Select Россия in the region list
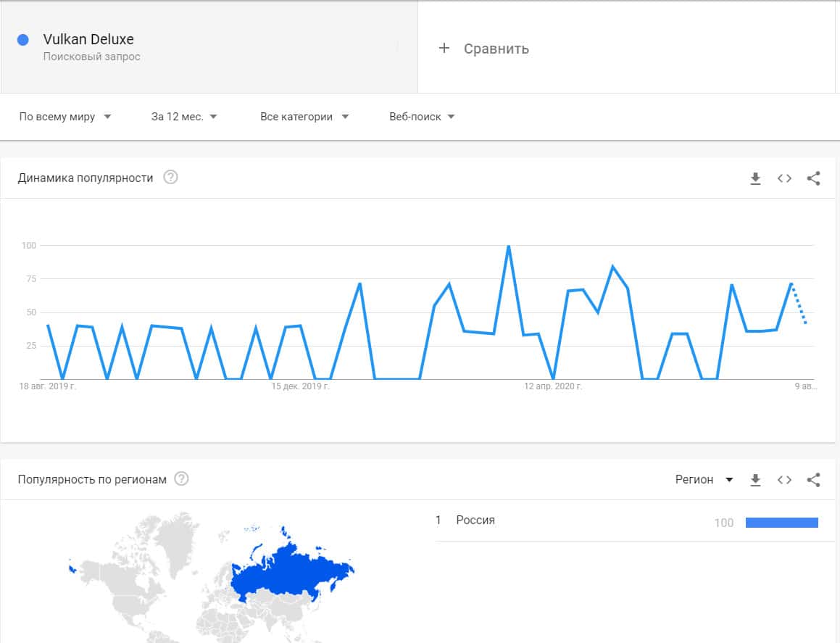The width and height of the screenshot is (840, 643). [475, 520]
